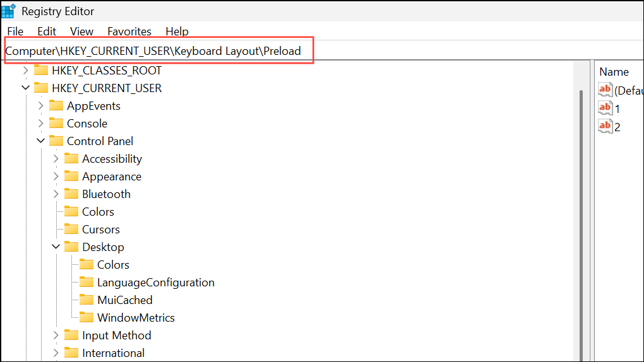Click the HKEY_CLASSES_ROOT folder icon
This screenshot has width=644, height=362.
pyautogui.click(x=40, y=70)
